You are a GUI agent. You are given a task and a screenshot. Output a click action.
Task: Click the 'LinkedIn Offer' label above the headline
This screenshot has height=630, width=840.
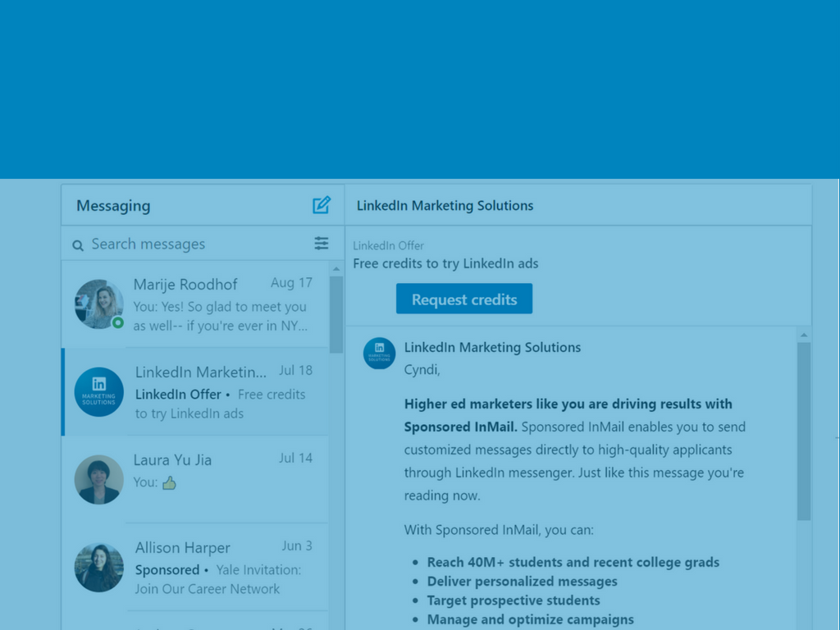pos(388,246)
